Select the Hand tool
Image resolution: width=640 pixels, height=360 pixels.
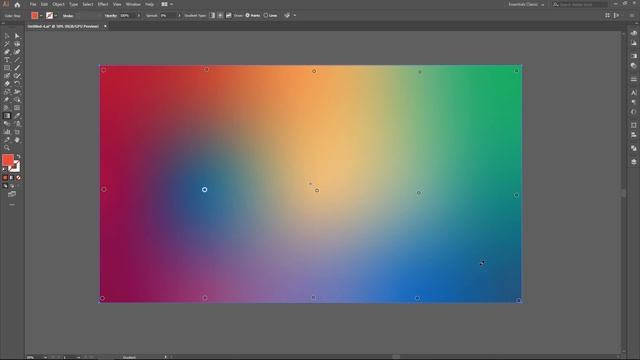pos(17,140)
